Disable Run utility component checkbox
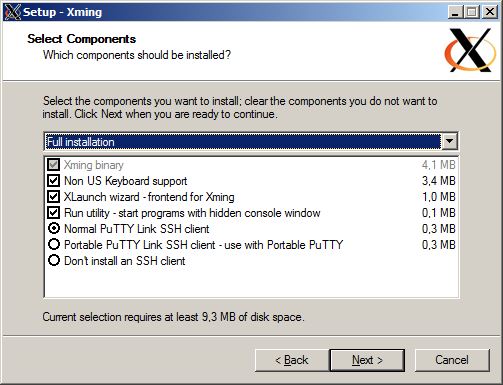Image resolution: width=503 pixels, height=385 pixels. click(54, 213)
